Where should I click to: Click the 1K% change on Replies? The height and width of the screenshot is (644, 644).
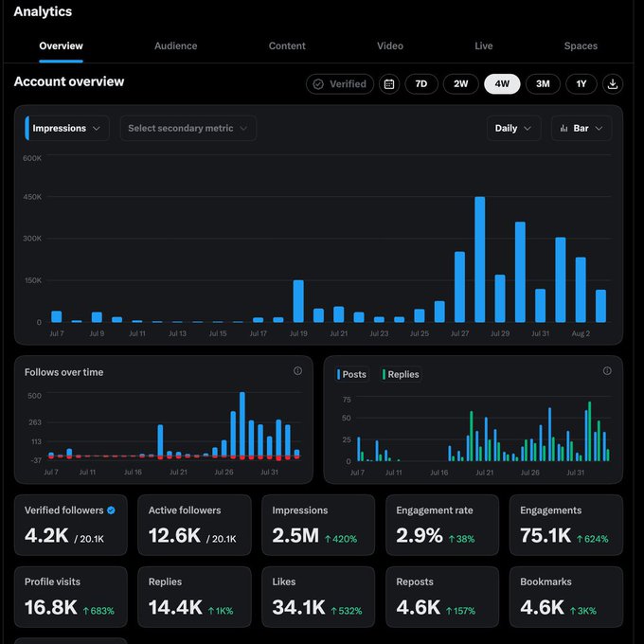point(221,611)
